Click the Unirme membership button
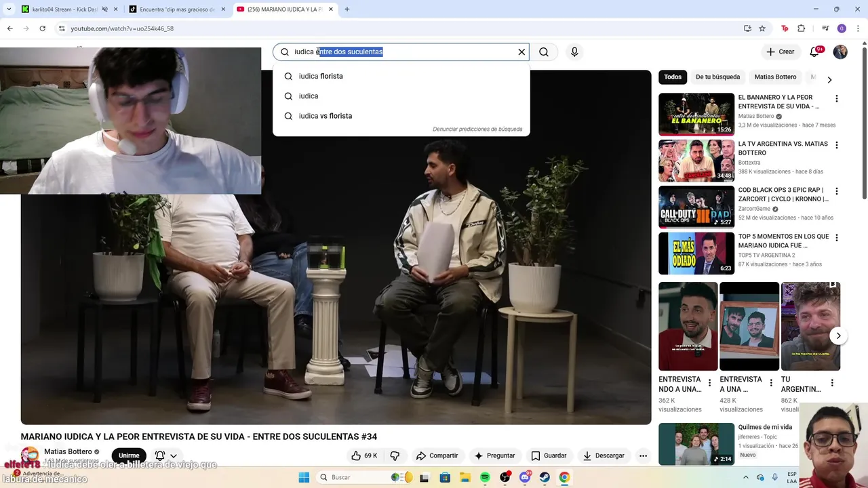868x488 pixels. (129, 455)
